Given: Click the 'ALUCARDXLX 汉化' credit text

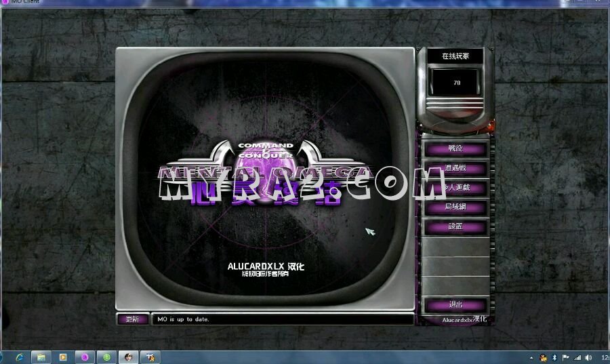Looking at the screenshot, I should pyautogui.click(x=266, y=266).
